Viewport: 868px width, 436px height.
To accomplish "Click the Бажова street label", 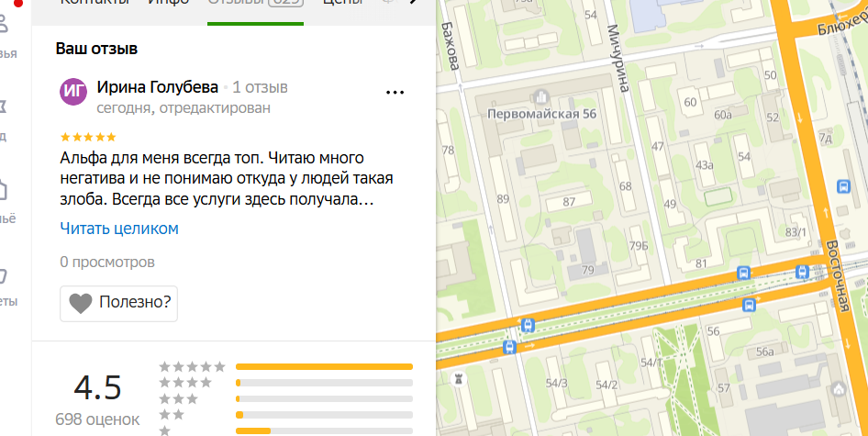I will [x=451, y=47].
